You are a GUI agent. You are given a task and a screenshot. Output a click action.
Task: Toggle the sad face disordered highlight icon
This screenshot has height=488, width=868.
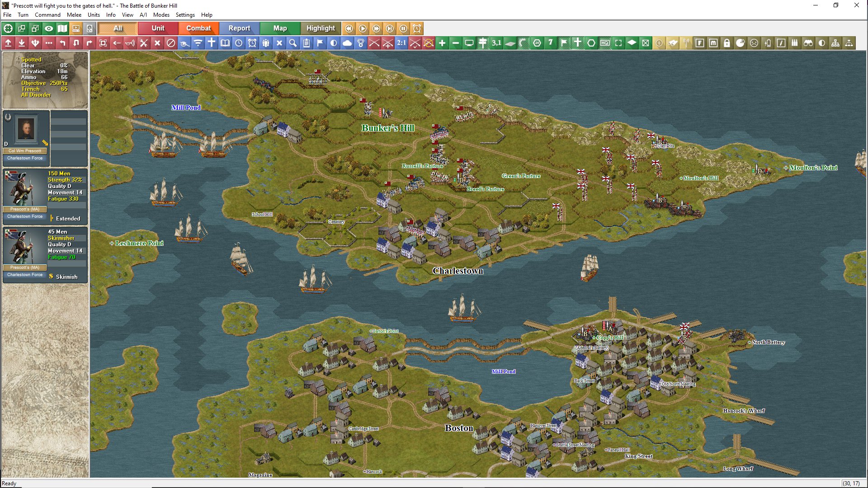754,43
